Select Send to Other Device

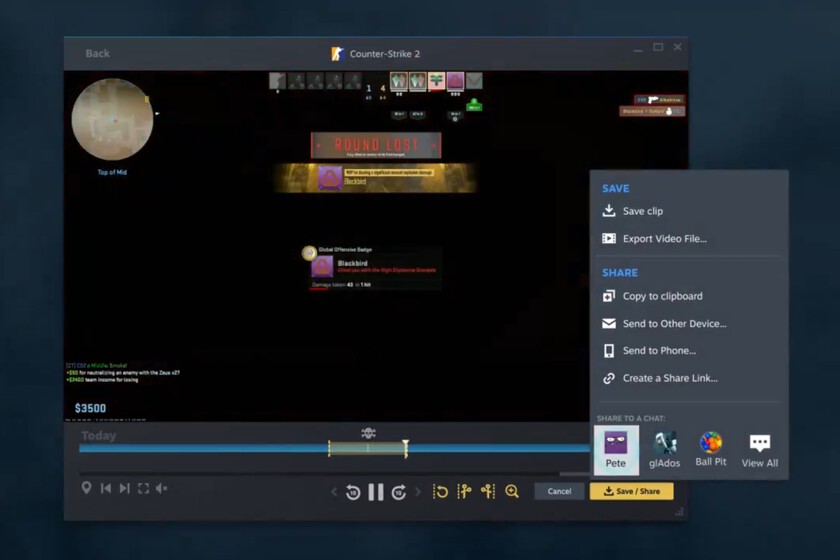[664, 324]
